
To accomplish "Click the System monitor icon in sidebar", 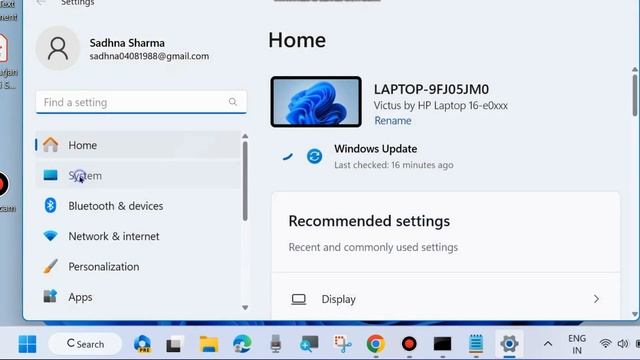I will click(x=51, y=175).
